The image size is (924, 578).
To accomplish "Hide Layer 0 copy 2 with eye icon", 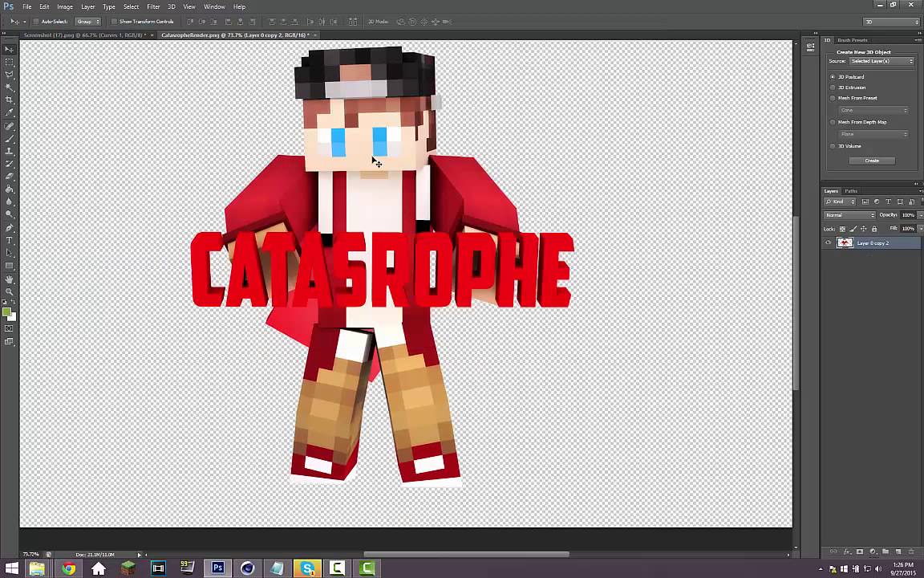I will coord(828,243).
